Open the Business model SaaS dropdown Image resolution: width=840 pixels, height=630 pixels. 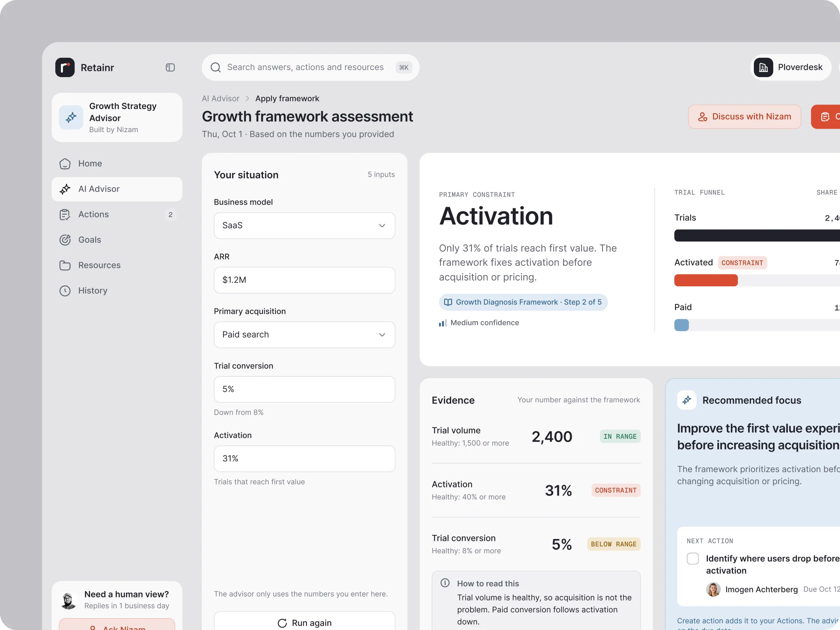pos(304,226)
